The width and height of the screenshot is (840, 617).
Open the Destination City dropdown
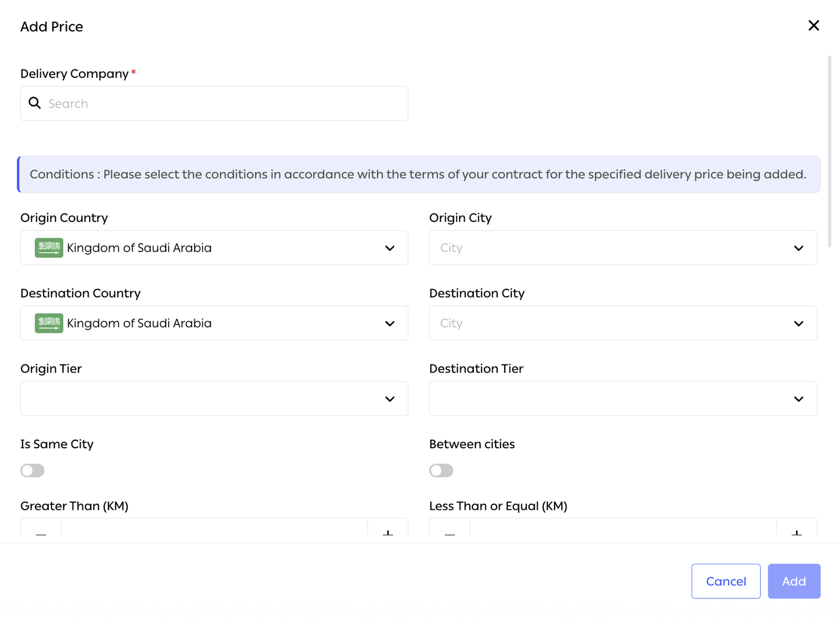coord(623,323)
